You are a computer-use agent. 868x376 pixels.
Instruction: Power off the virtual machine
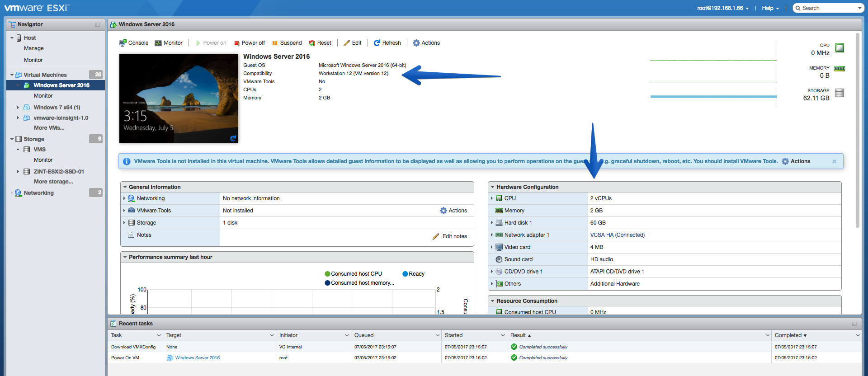pos(250,43)
